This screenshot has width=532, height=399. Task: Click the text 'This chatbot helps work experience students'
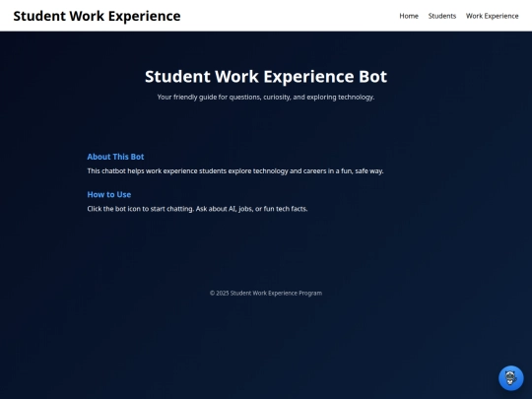[x=157, y=171]
